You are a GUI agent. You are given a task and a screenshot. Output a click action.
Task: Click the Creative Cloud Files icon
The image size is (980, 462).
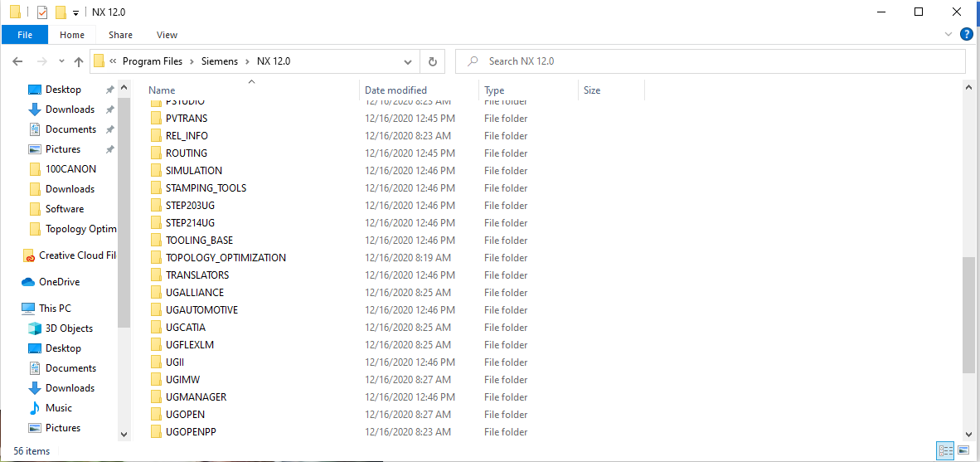[28, 255]
